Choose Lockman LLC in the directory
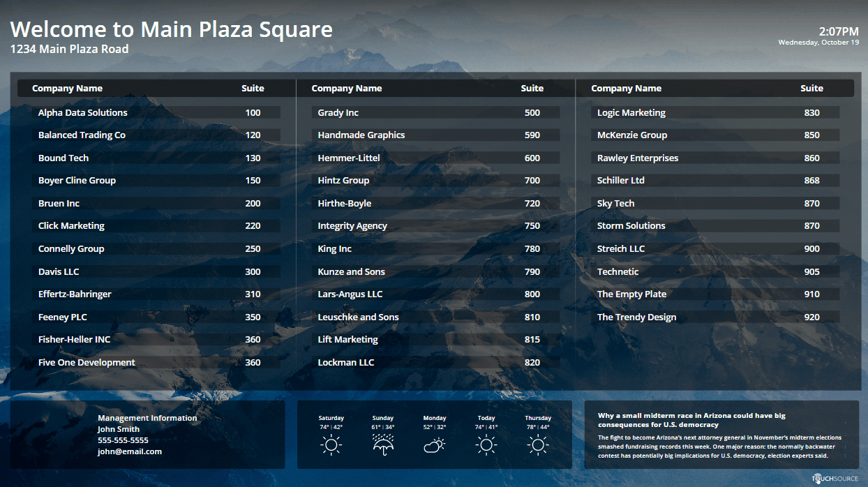Image resolution: width=868 pixels, height=487 pixels. (x=435, y=362)
